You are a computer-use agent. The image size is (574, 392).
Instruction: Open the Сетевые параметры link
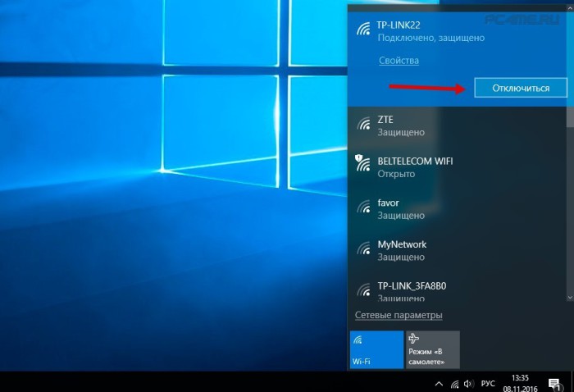click(399, 315)
